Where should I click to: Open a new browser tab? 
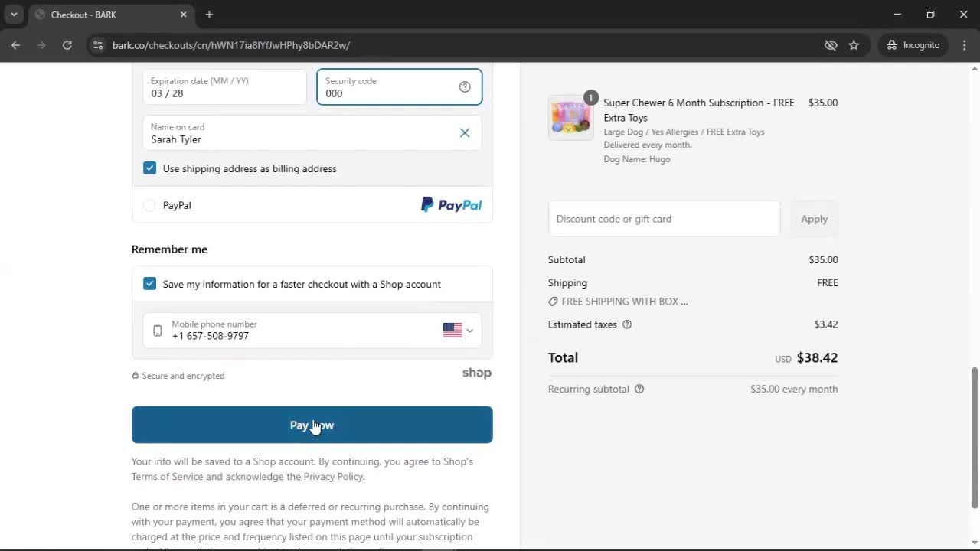(209, 15)
